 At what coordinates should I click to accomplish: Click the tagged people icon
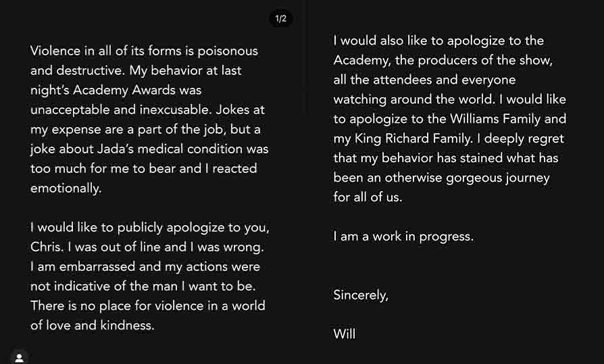click(19, 357)
